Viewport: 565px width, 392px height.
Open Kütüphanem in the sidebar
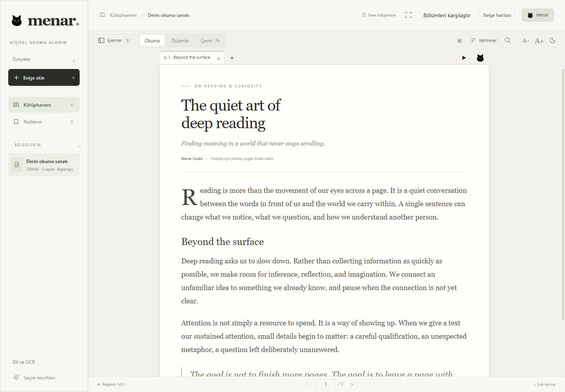(44, 105)
